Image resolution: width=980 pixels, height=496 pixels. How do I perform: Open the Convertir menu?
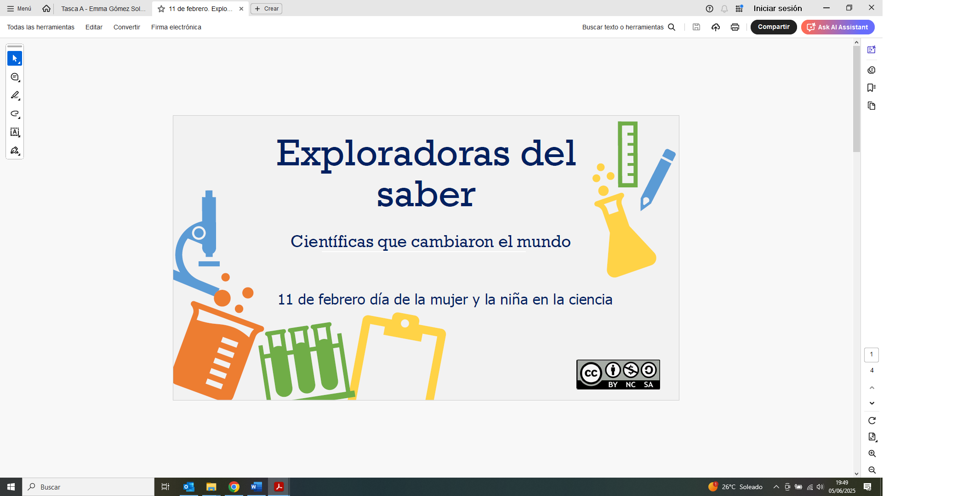[126, 27]
